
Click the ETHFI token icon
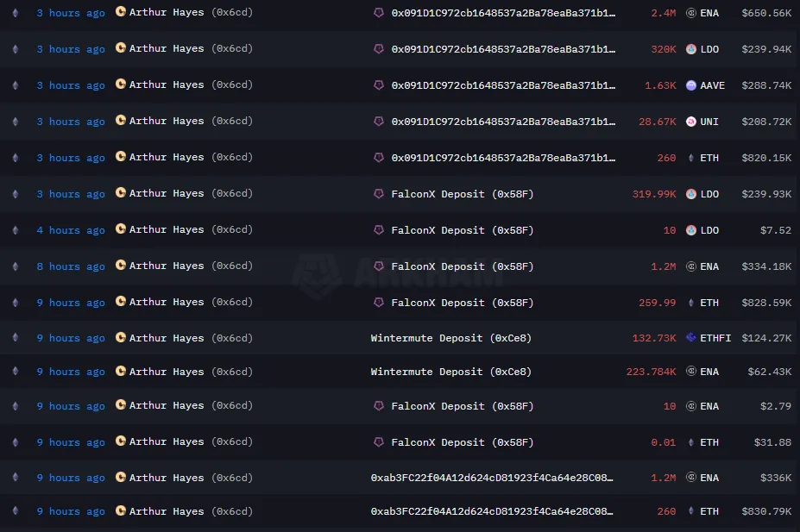tap(691, 338)
